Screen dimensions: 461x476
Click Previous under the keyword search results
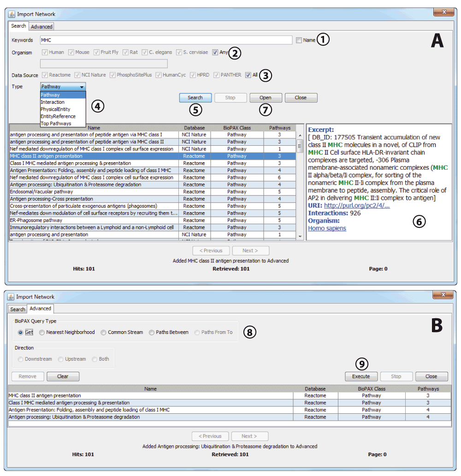pos(211,251)
